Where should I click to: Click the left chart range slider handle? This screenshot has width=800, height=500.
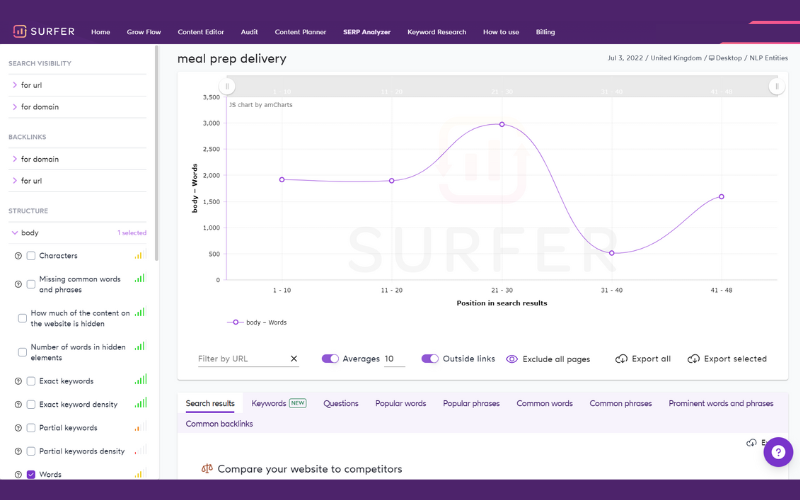[x=227, y=86]
